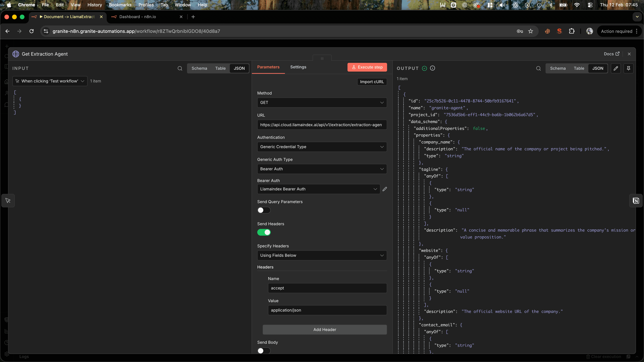The image size is (644, 362).
Task: Enable Send Query Parameters
Action: [x=263, y=210]
